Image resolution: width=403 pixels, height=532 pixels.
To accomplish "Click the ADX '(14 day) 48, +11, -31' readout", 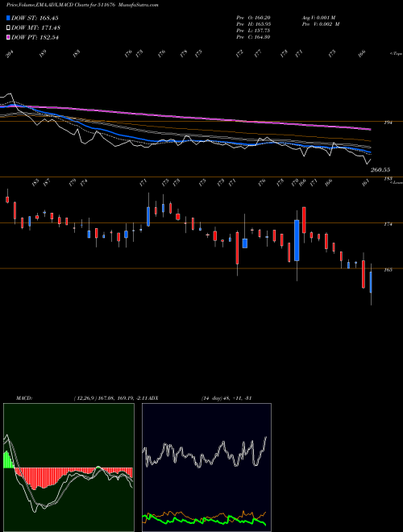I will point(226,397).
